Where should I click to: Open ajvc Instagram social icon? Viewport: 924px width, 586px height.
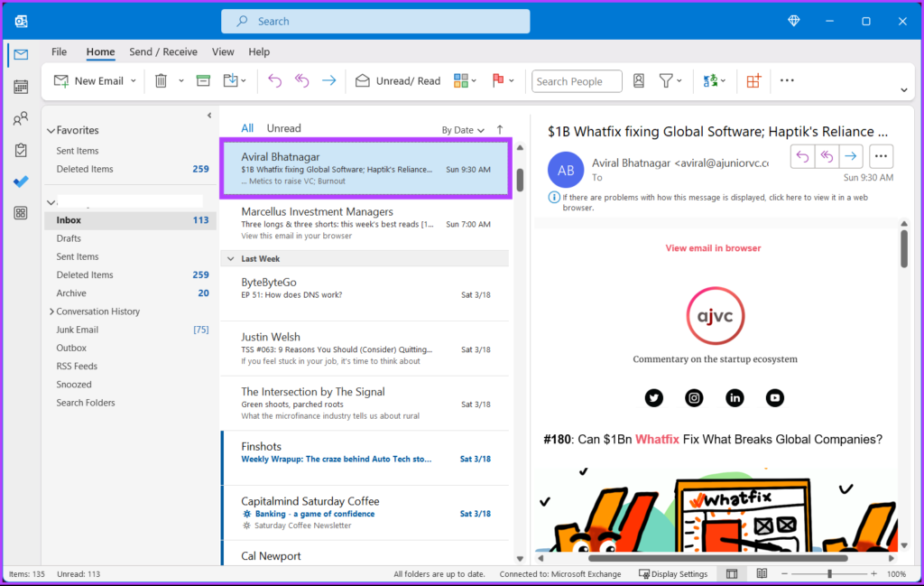pyautogui.click(x=694, y=398)
